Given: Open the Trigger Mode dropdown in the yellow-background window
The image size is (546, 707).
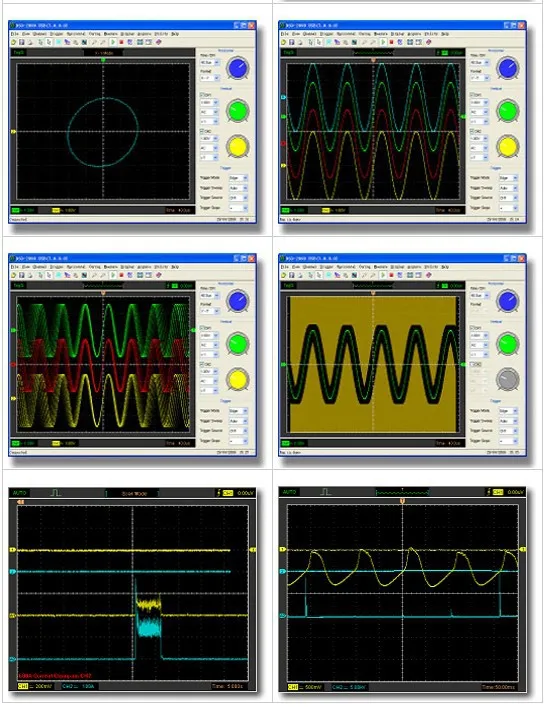Looking at the screenshot, I should coord(509,411).
